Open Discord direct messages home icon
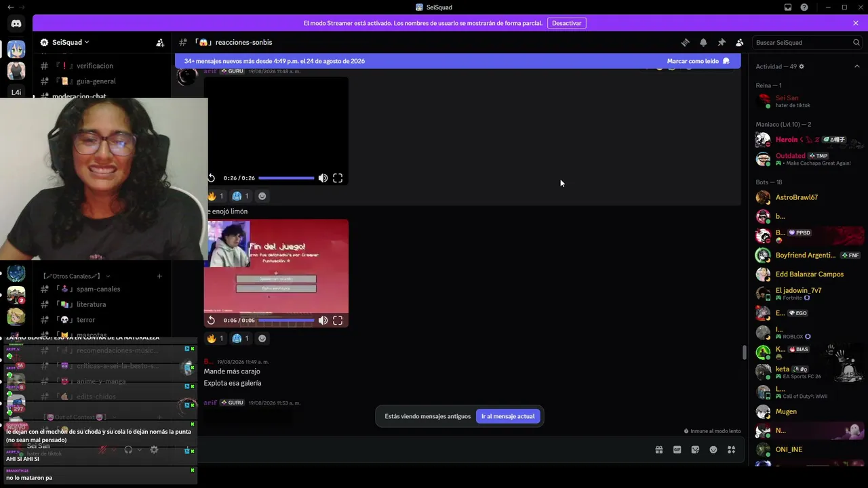Viewport: 868px width, 488px height. point(16,24)
